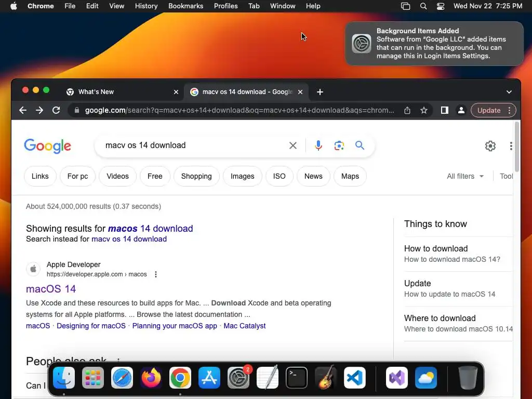Image resolution: width=532 pixels, height=399 pixels.
Task: Select the Shopping filter chip
Action: pos(196,177)
